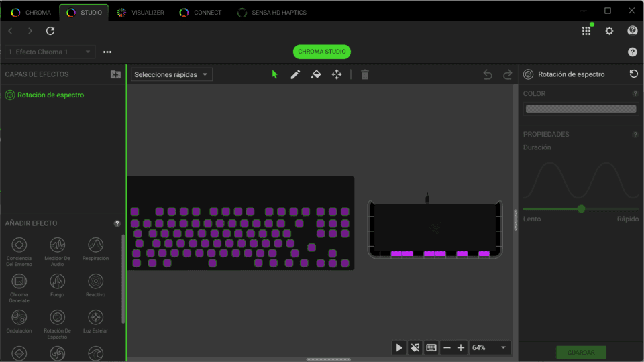Click the trash delete icon
Screen dimensions: 644x362
tap(365, 74)
